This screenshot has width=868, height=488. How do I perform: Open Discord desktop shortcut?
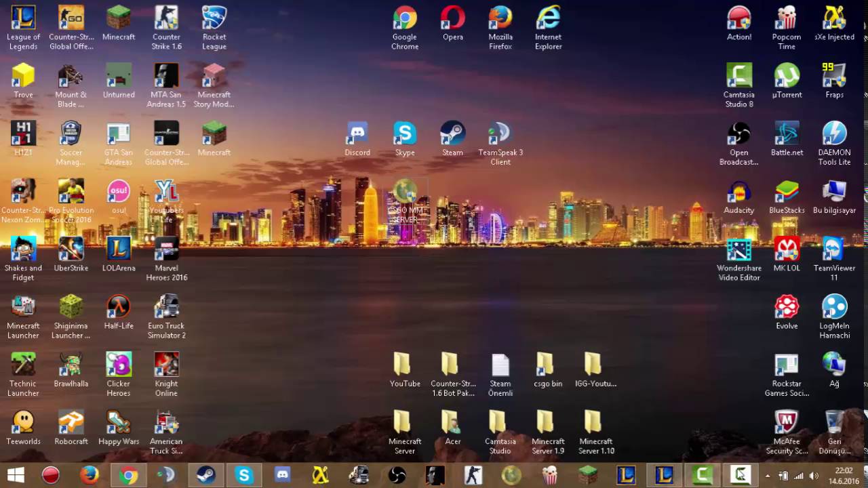tap(357, 138)
